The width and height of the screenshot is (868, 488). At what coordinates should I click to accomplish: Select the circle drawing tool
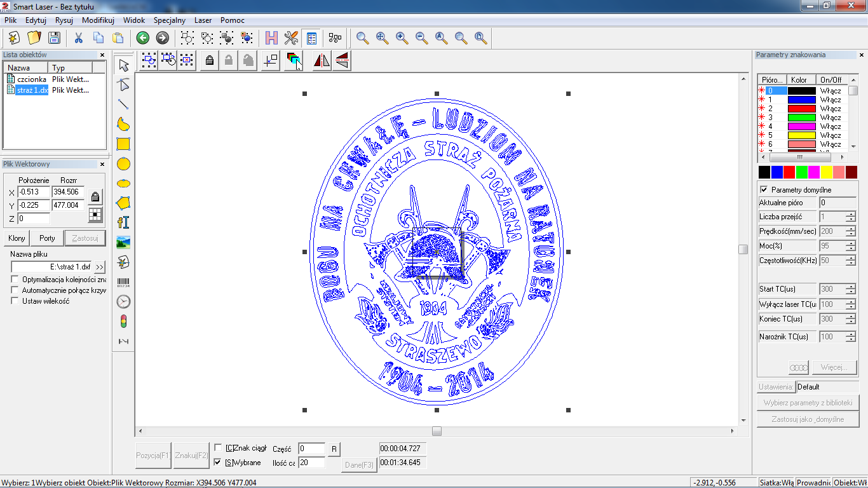[123, 164]
